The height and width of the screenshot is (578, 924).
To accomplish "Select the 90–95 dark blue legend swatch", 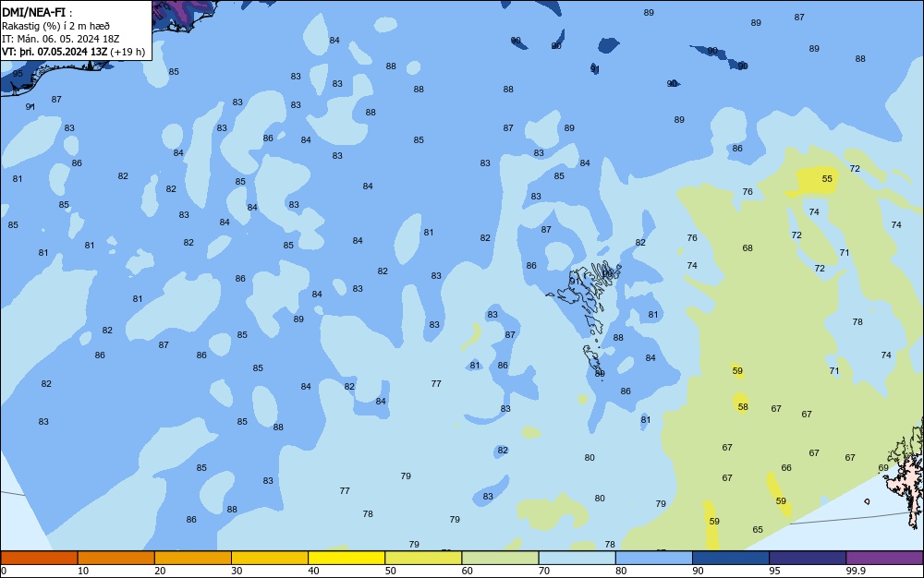I will point(731,558).
